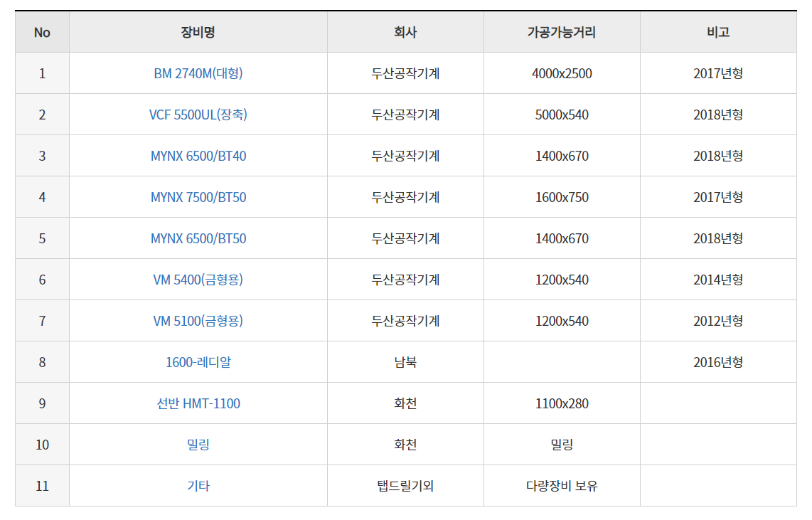Screen dimensions: 812x520
Task: Open the BM 2740M(대형) equipment link
Action: 198,73
